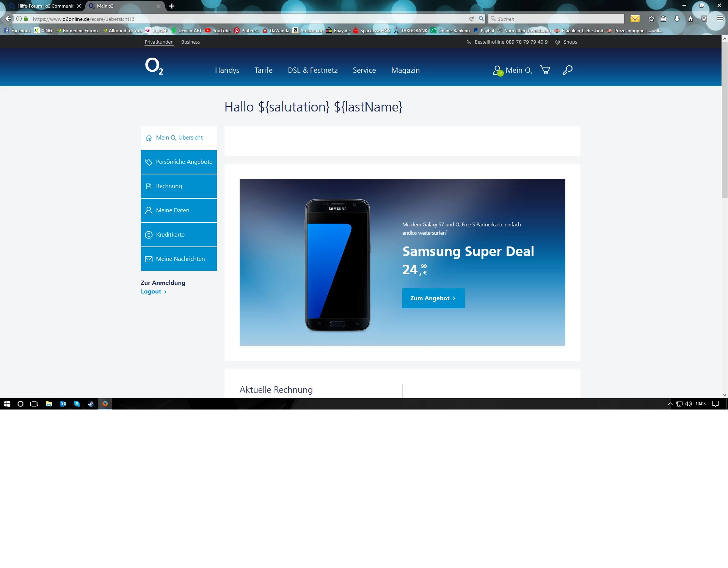Show hidden system tray icons
The height and width of the screenshot is (568, 728).
[x=670, y=404]
